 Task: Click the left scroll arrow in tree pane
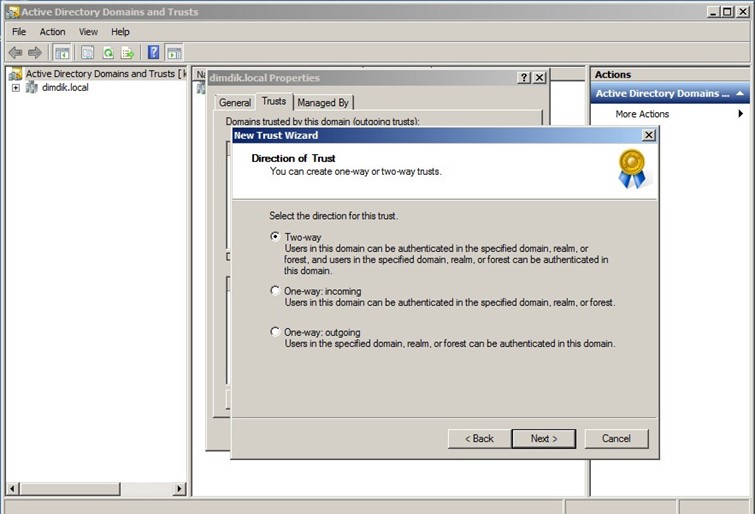tap(13, 488)
